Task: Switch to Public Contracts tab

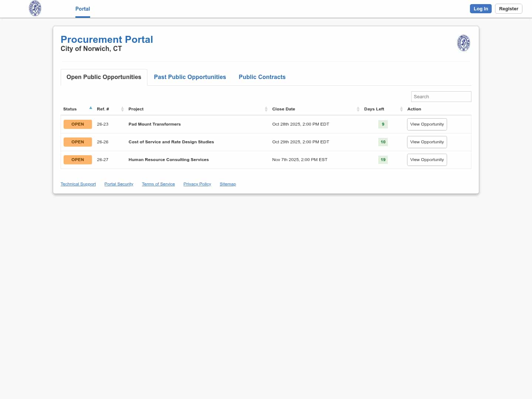Action: 262,77
